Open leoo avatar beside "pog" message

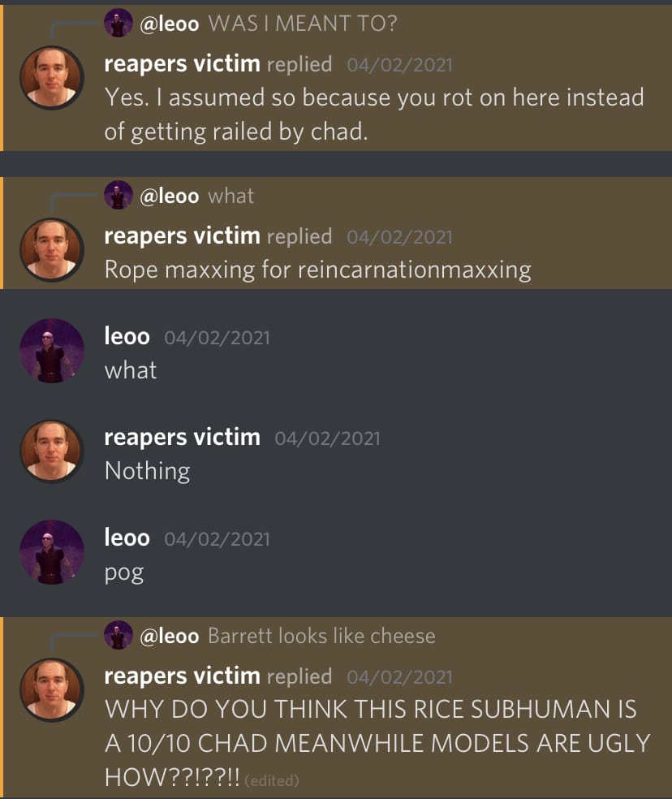[x=51, y=551]
